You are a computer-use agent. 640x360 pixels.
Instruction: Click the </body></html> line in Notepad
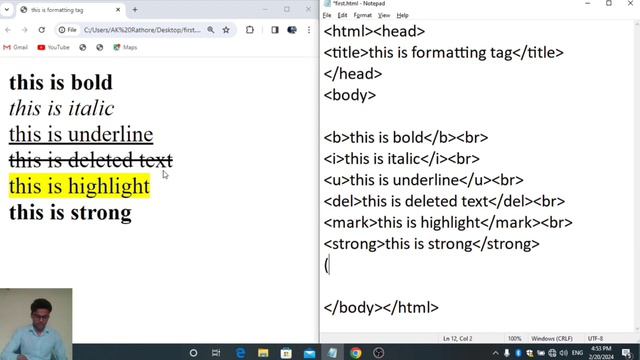(x=381, y=307)
